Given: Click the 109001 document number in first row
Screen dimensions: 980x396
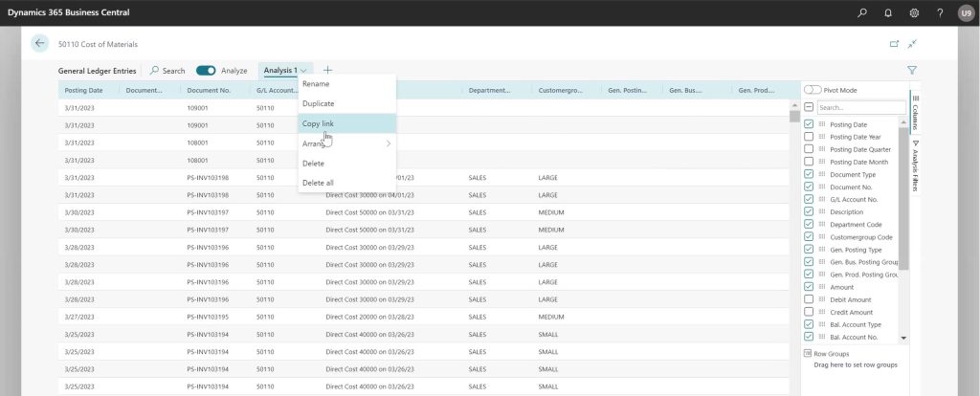Looking at the screenshot, I should click(x=197, y=108).
